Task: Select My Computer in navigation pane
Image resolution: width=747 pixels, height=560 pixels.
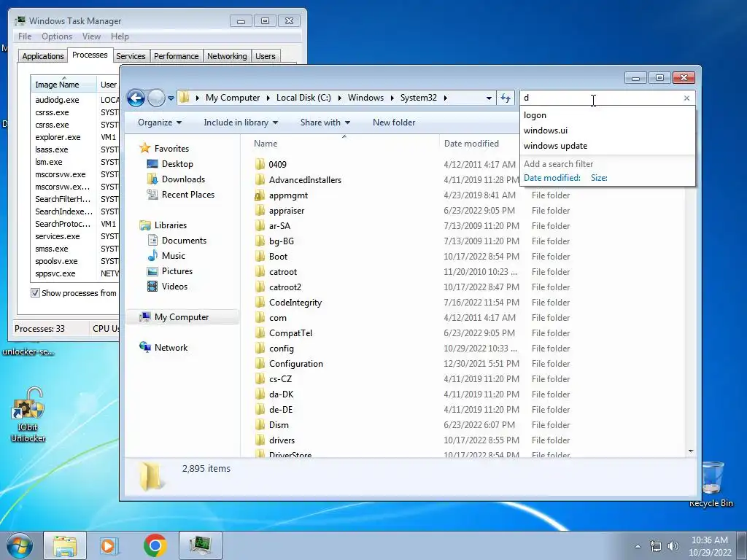Action: pyautogui.click(x=182, y=317)
